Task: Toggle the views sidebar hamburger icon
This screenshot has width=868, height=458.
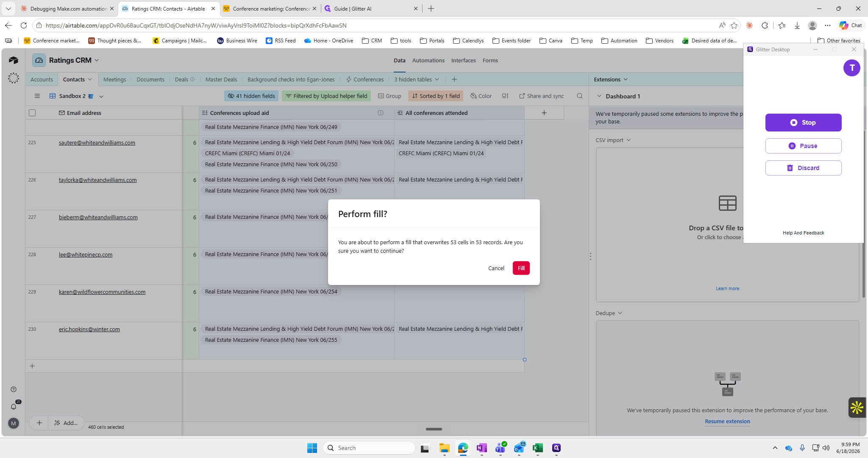Action: [x=37, y=96]
